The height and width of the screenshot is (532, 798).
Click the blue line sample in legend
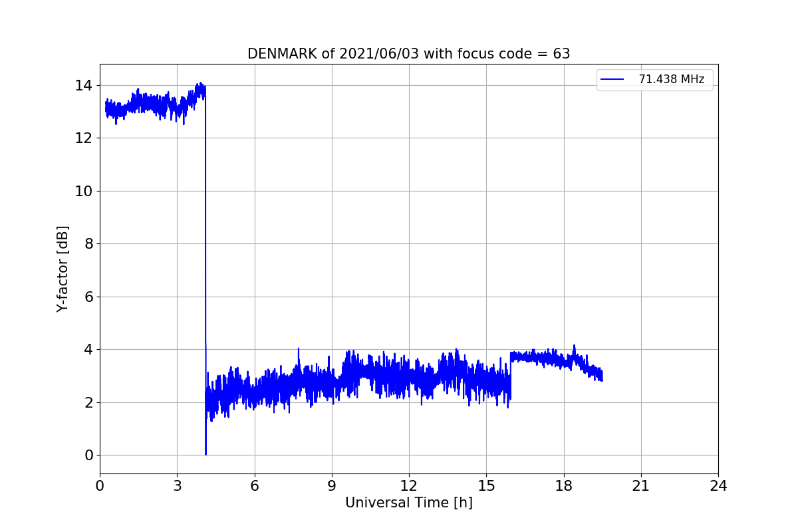click(612, 79)
